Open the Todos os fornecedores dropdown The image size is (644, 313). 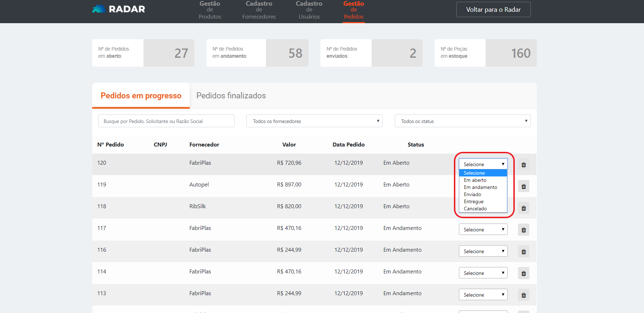click(314, 121)
